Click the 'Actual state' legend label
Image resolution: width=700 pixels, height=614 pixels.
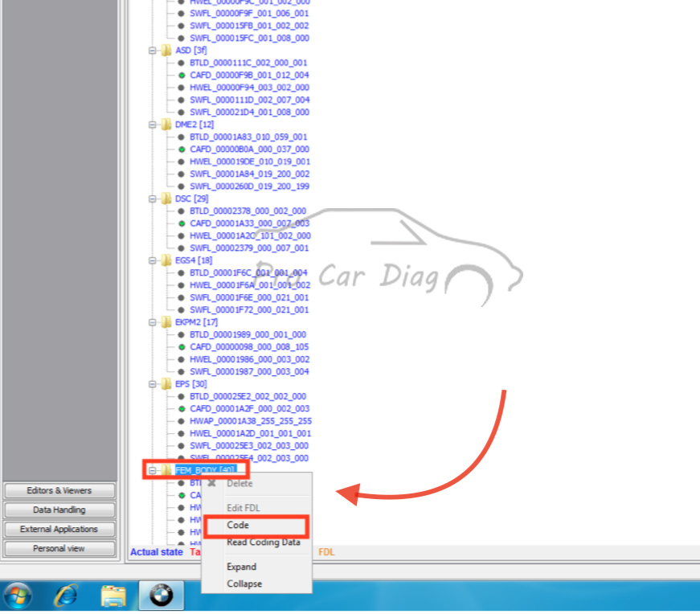click(x=157, y=552)
